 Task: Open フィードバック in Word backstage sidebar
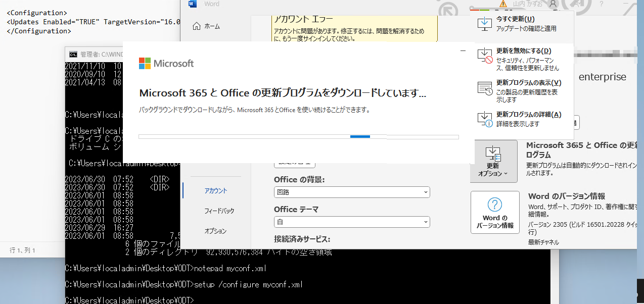219,211
